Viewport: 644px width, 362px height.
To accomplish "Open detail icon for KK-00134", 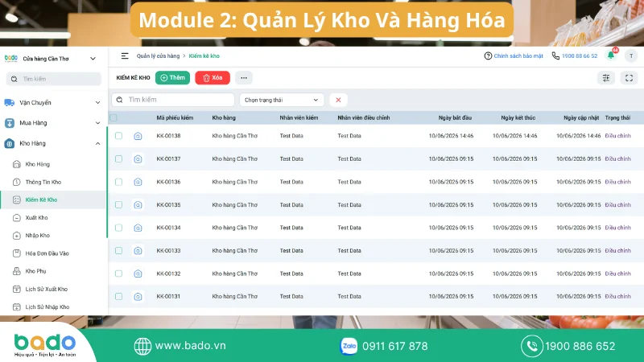I will point(138,228).
